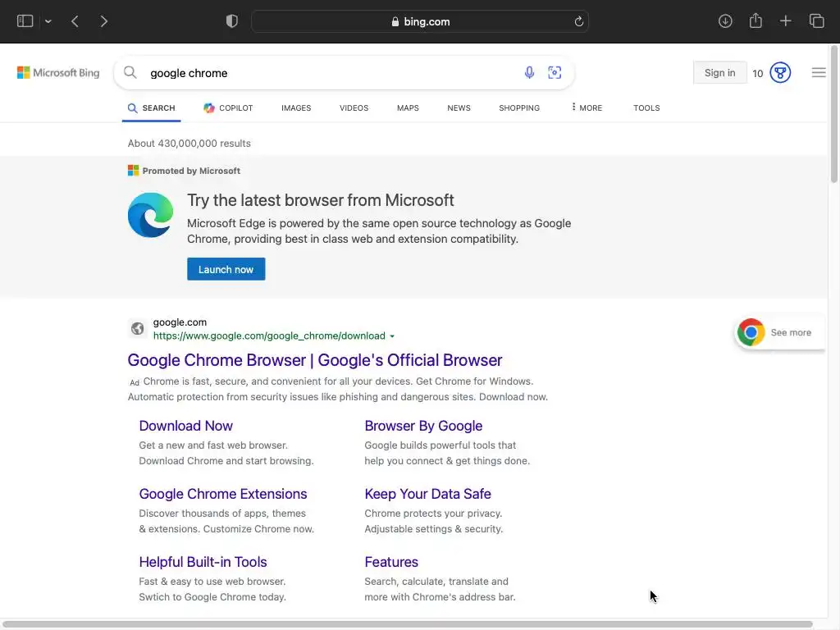Screen dimensions: 840x630
Task: Show the tab overview icon
Action: point(816,21)
